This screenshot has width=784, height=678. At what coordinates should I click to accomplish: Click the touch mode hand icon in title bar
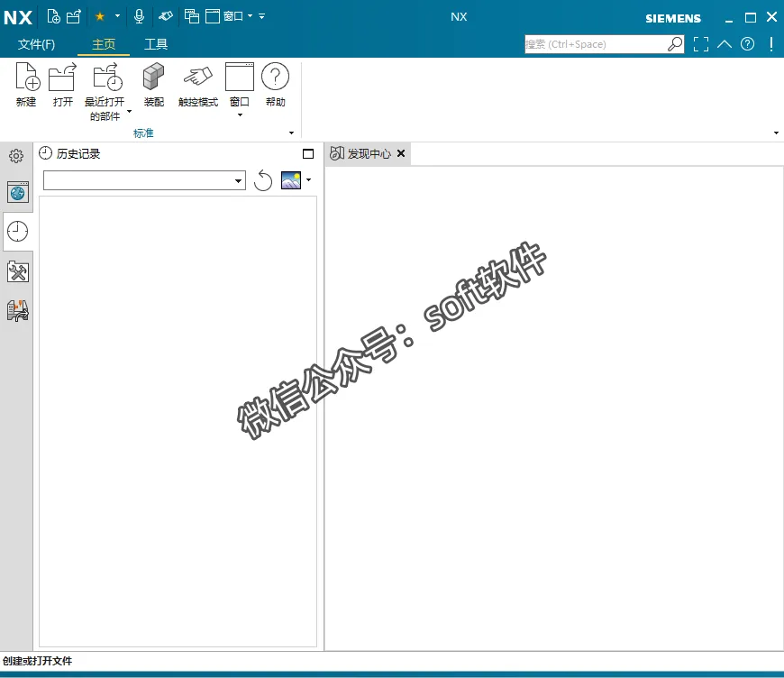(x=166, y=16)
